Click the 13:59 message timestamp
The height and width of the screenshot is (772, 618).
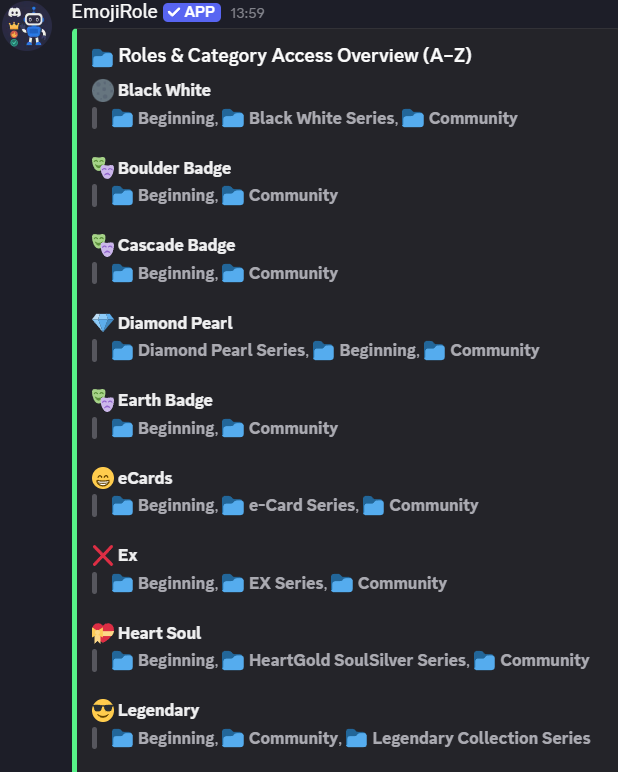coord(247,14)
